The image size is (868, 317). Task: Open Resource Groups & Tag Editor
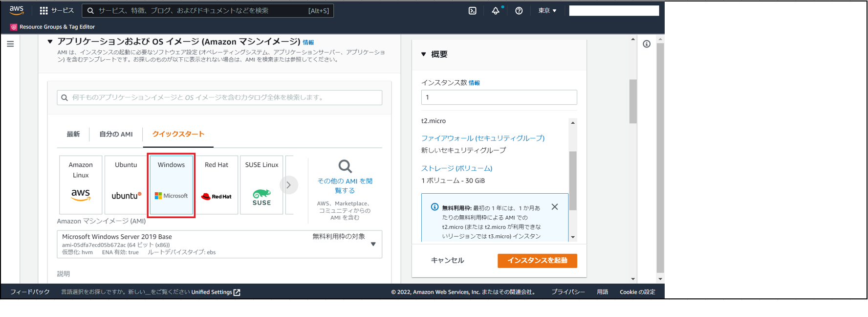[53, 27]
